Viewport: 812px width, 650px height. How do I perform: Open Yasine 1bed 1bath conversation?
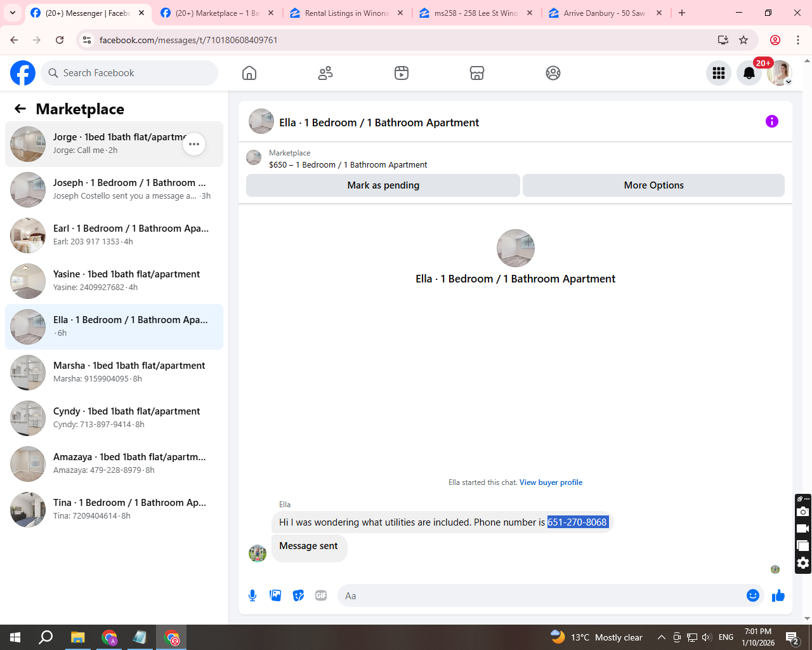[x=114, y=281]
